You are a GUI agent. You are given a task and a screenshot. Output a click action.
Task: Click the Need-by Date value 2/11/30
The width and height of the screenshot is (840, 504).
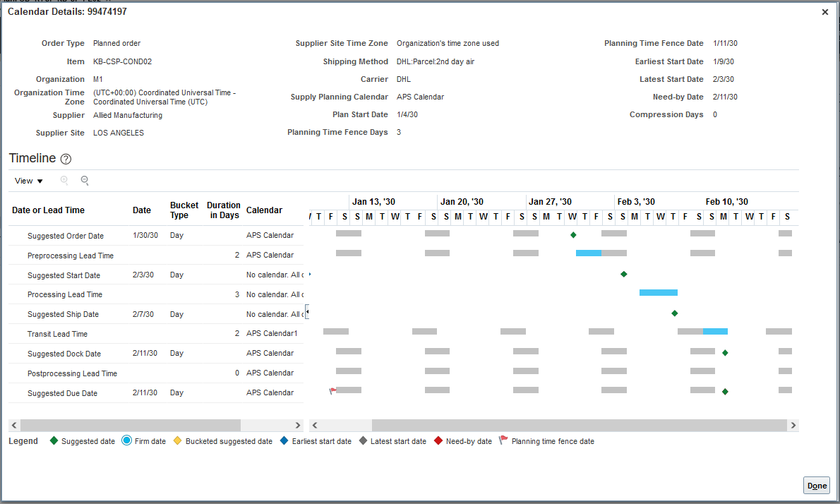(725, 97)
